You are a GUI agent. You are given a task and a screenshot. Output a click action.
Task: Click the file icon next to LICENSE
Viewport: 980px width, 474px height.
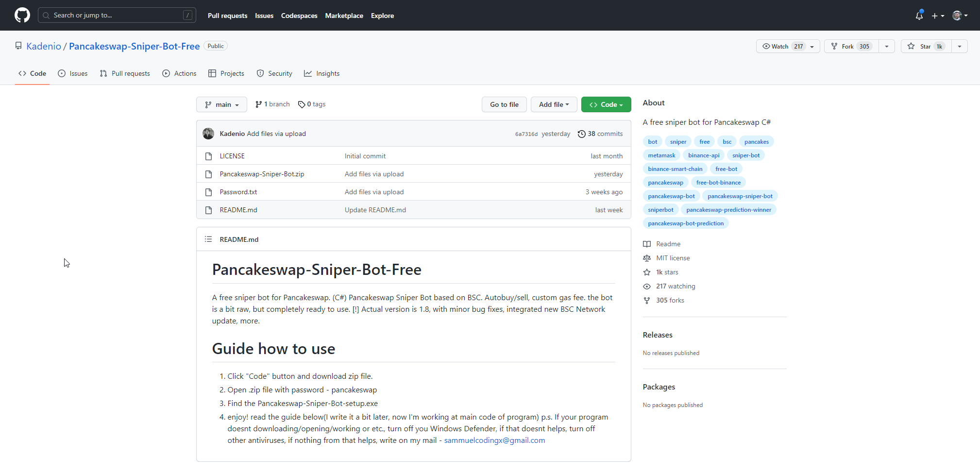point(208,156)
